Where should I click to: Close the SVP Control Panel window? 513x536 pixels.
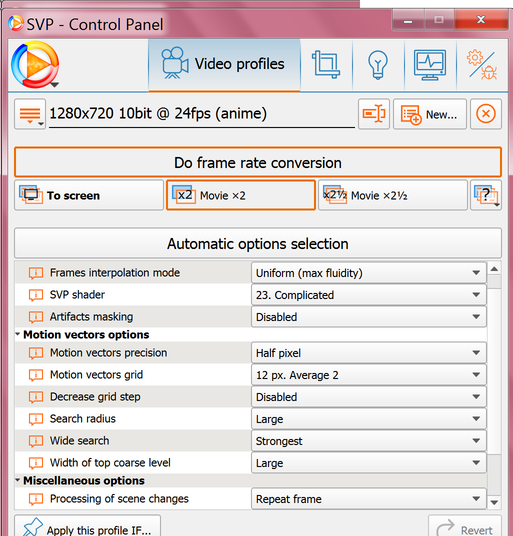tap(481, 21)
